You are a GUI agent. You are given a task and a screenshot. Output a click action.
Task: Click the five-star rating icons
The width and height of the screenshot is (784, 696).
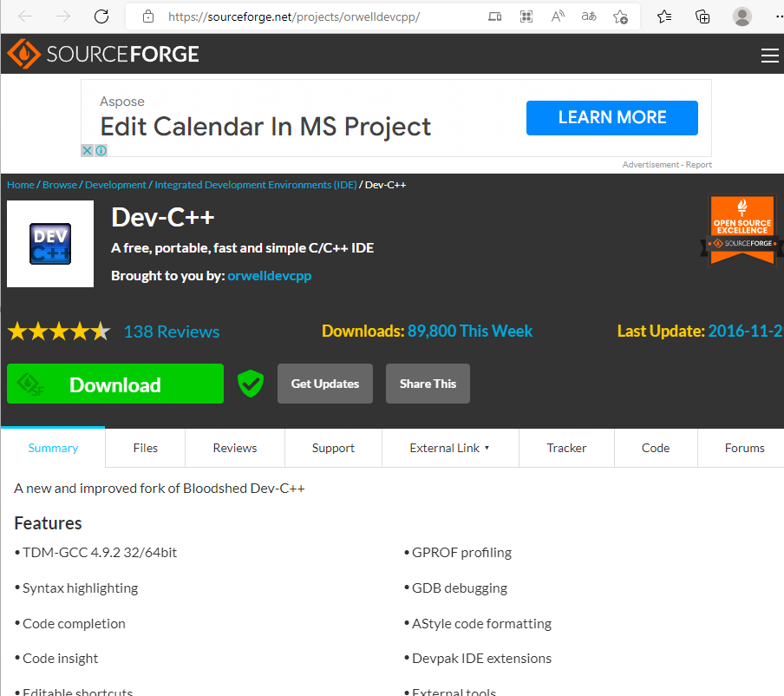59,332
